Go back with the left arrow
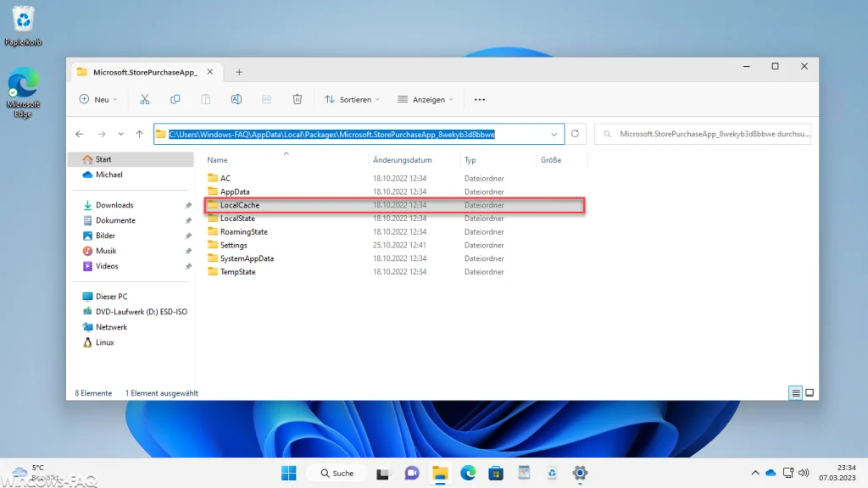 pyautogui.click(x=80, y=134)
